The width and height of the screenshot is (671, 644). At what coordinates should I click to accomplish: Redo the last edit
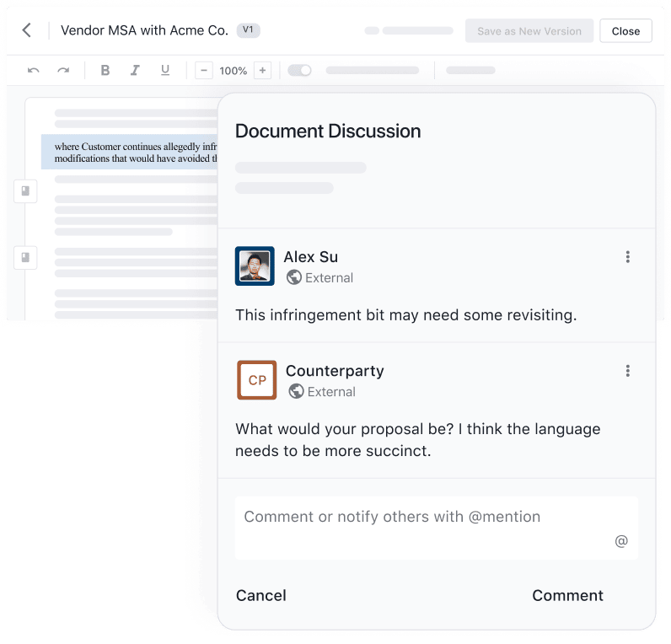pos(63,71)
